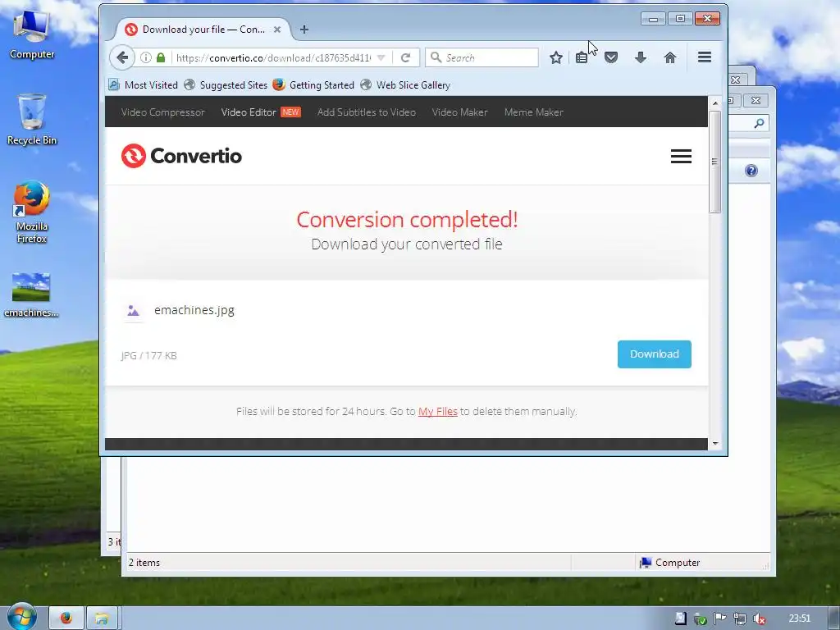The image size is (840, 630).
Task: Click the page scrollbar down arrow
Action: [714, 444]
